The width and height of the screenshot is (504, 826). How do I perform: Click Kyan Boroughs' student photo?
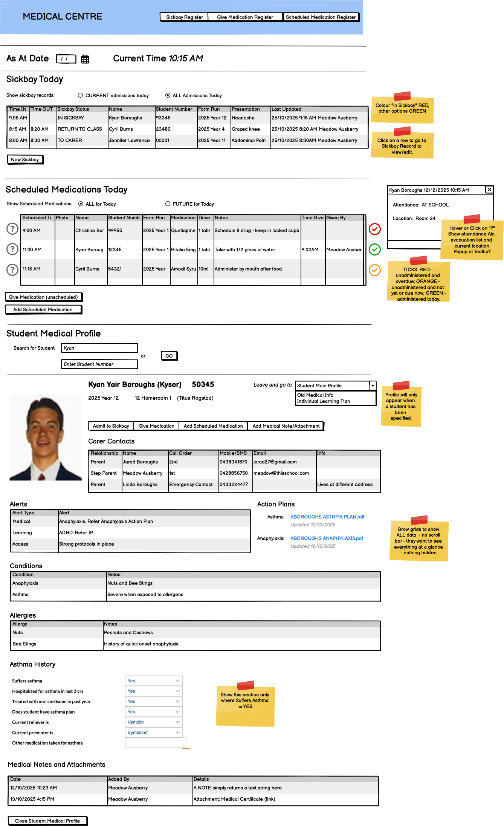[46, 437]
